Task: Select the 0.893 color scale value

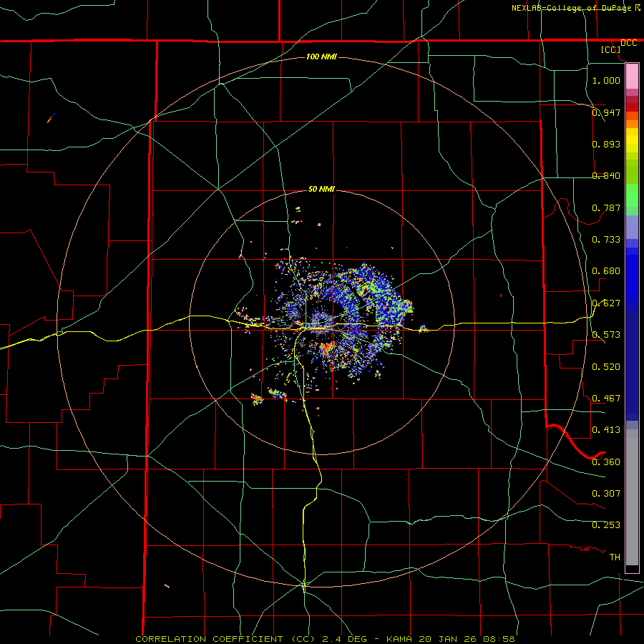Action: [606, 144]
